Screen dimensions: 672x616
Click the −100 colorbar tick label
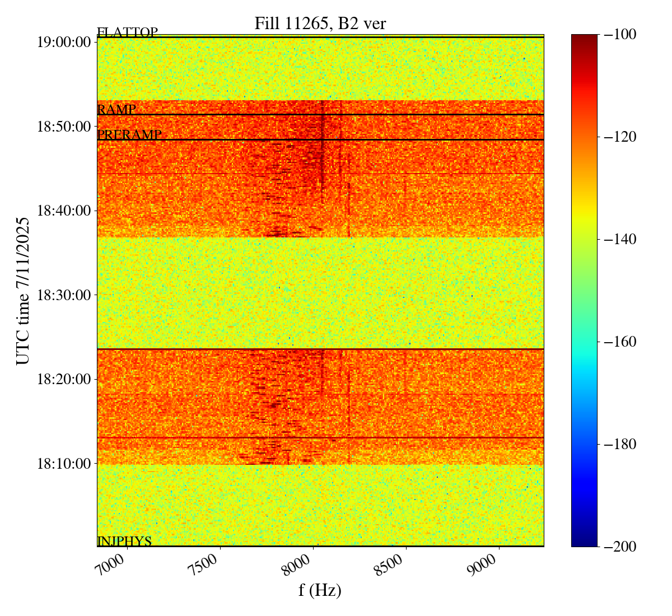coord(620,35)
